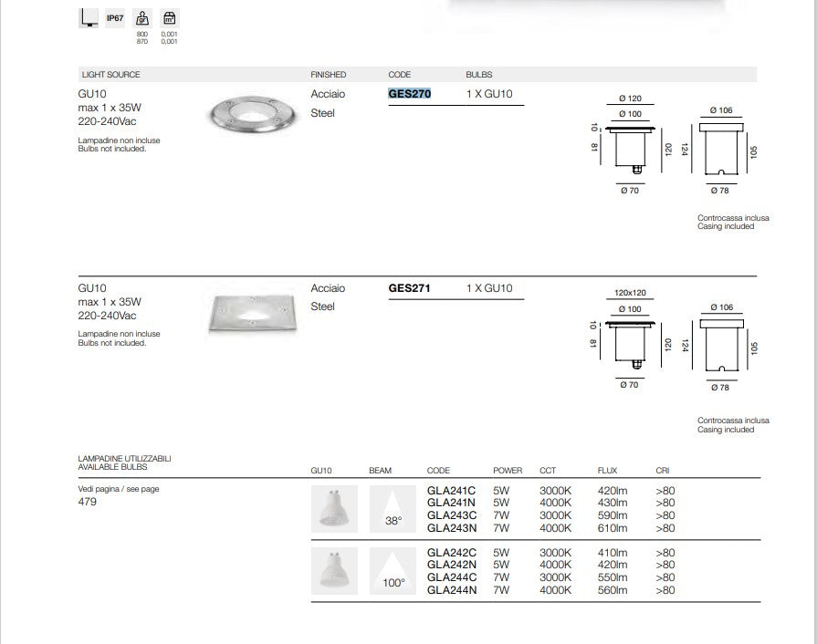Click the floor recessed installation icon
This screenshot has height=644, width=817.
[89, 17]
